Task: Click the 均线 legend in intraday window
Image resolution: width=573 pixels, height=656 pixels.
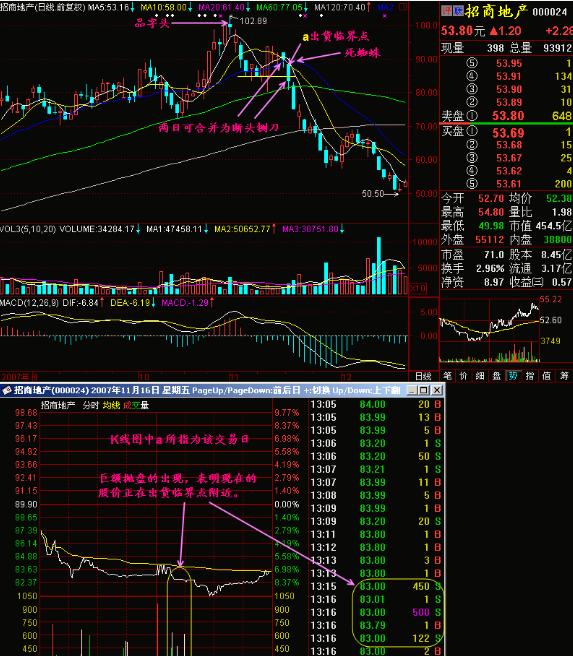Action: pyautogui.click(x=111, y=405)
